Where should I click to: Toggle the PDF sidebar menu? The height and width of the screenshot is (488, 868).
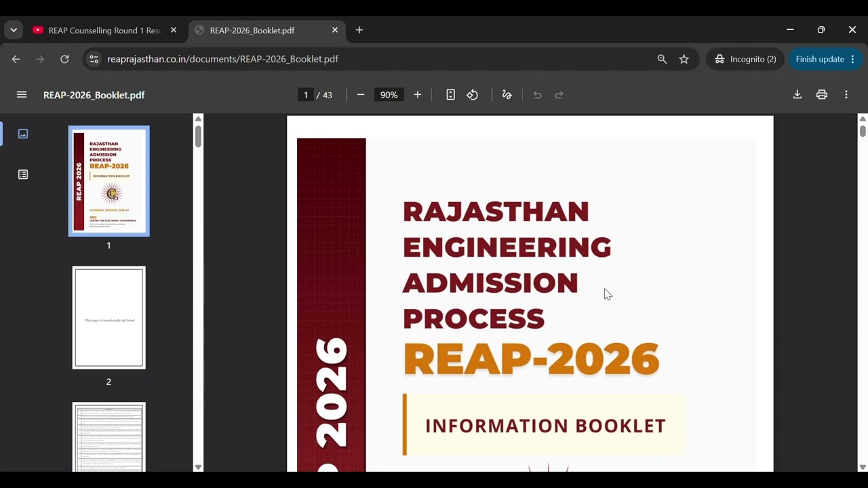tap(22, 95)
